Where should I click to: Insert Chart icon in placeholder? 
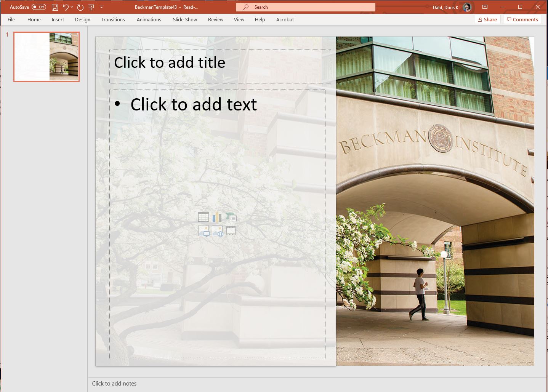[217, 217]
